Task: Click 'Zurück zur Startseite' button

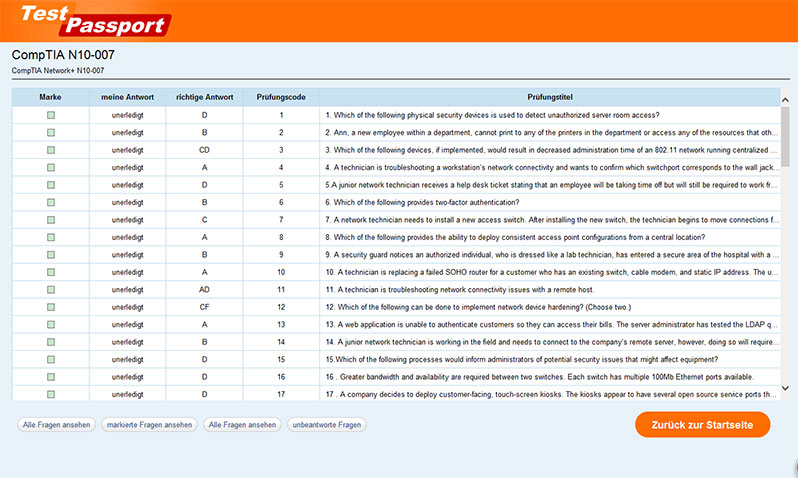Action: click(702, 425)
